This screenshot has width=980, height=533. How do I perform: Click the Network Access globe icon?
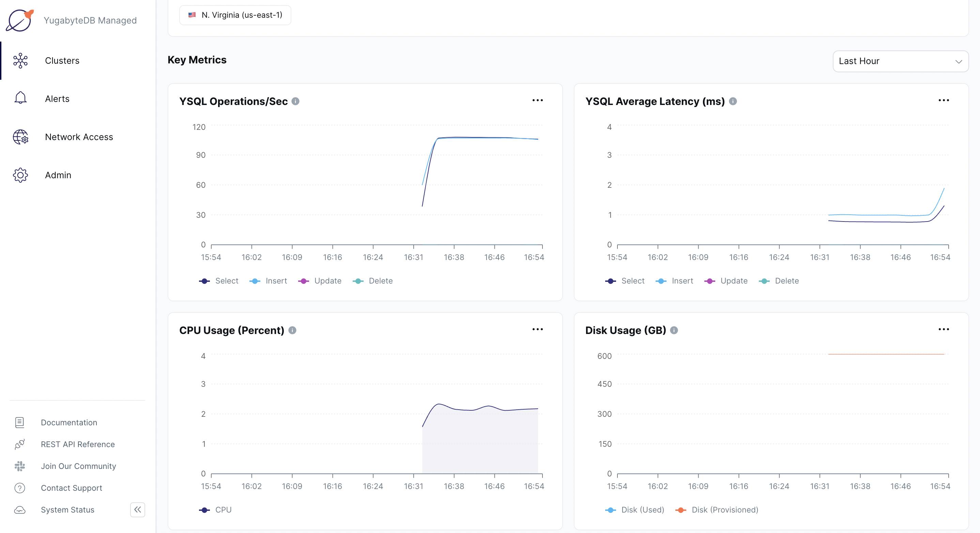tap(20, 137)
